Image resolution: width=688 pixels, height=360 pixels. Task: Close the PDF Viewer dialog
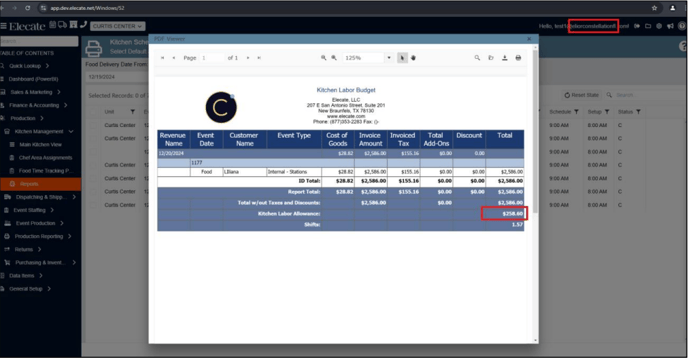coord(529,39)
